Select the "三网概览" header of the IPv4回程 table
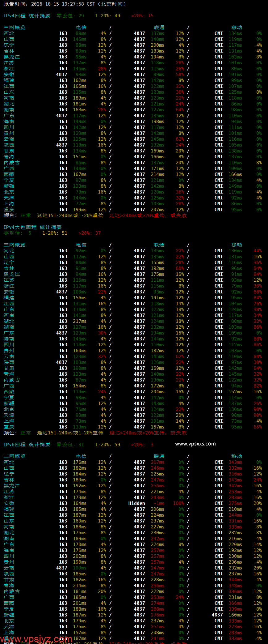Screen dimensions: 268x644 point(15,28)
